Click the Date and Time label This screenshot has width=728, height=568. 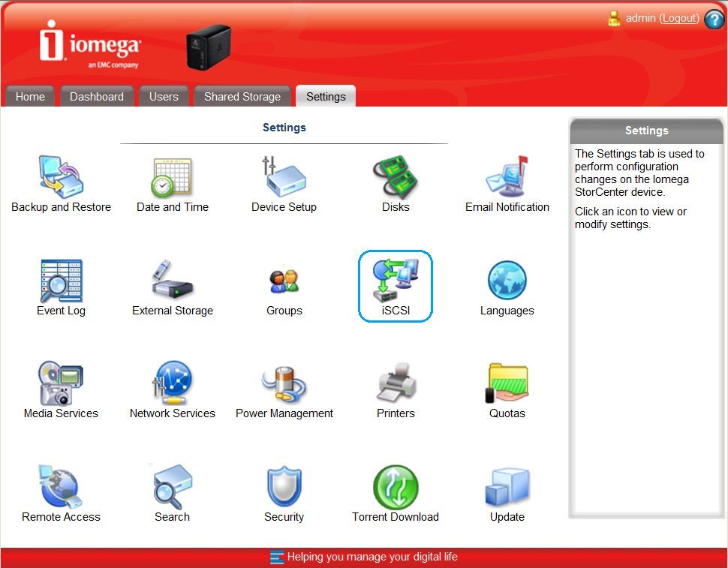click(173, 207)
